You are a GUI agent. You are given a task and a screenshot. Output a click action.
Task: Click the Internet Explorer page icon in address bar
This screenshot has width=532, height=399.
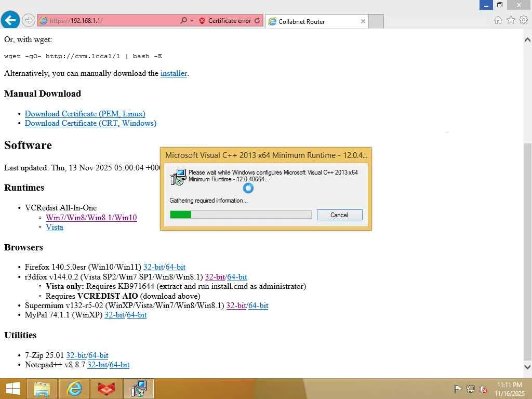[44, 21]
